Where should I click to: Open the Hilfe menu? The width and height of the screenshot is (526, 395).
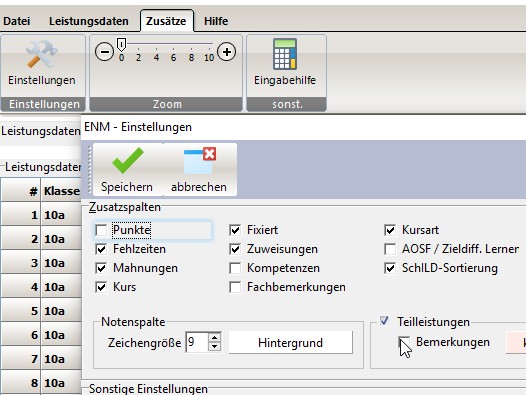216,21
